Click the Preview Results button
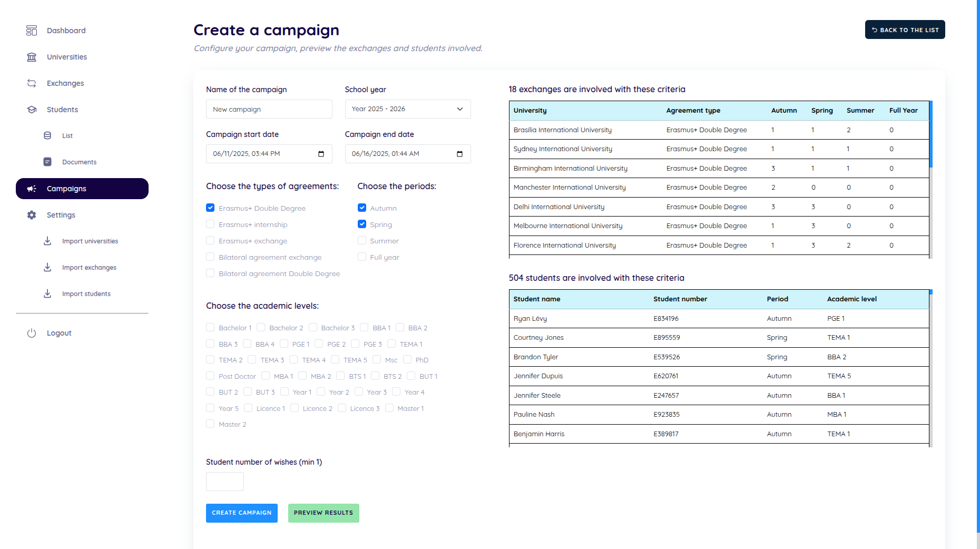Viewport: 980px width, 549px height. (x=324, y=513)
